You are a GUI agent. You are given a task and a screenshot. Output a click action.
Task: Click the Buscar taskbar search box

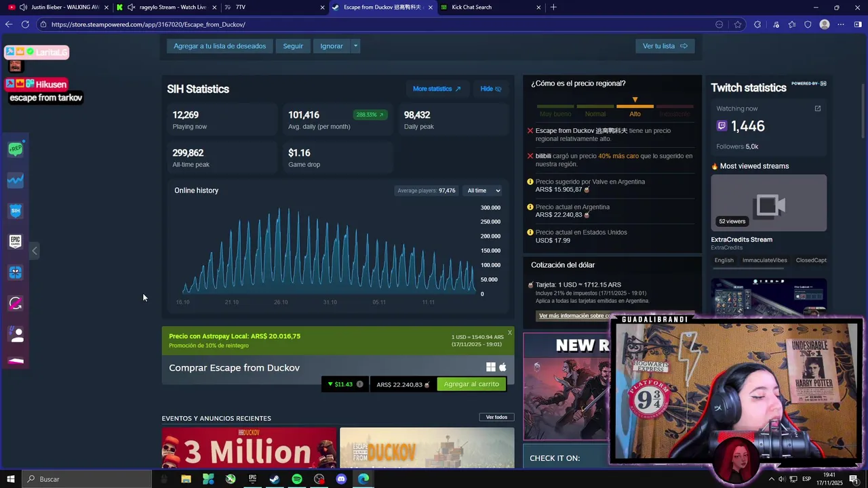coord(86,479)
